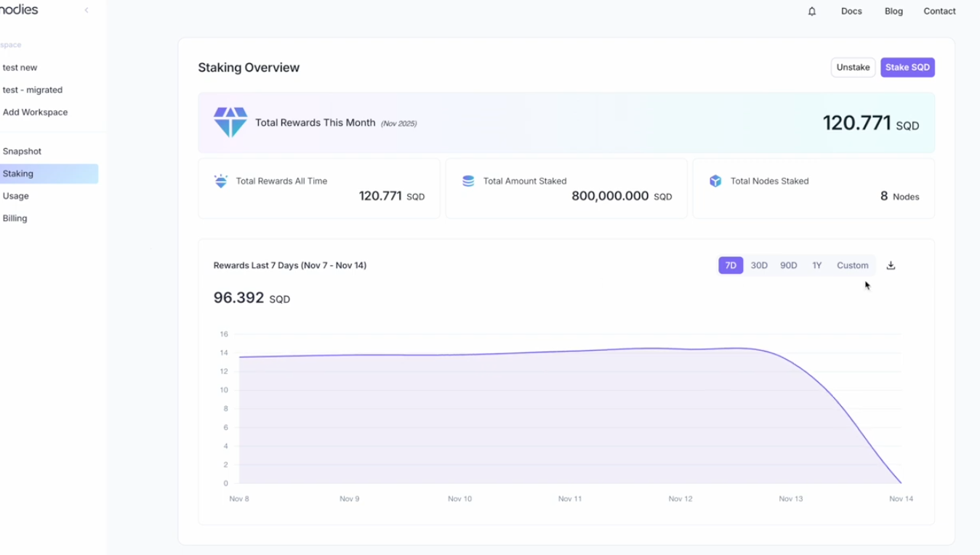This screenshot has width=980, height=555.
Task: Open the Billing section
Action: 15,218
